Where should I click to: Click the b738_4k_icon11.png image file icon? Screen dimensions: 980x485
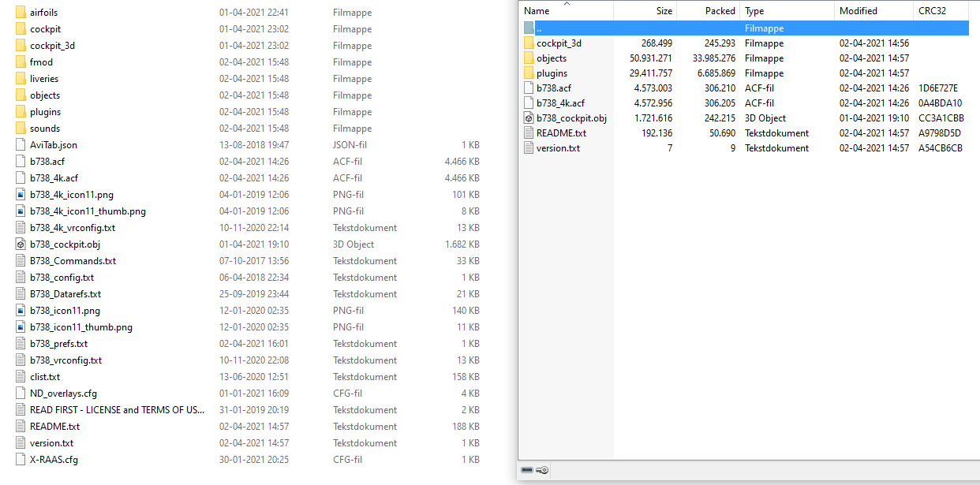(21, 195)
